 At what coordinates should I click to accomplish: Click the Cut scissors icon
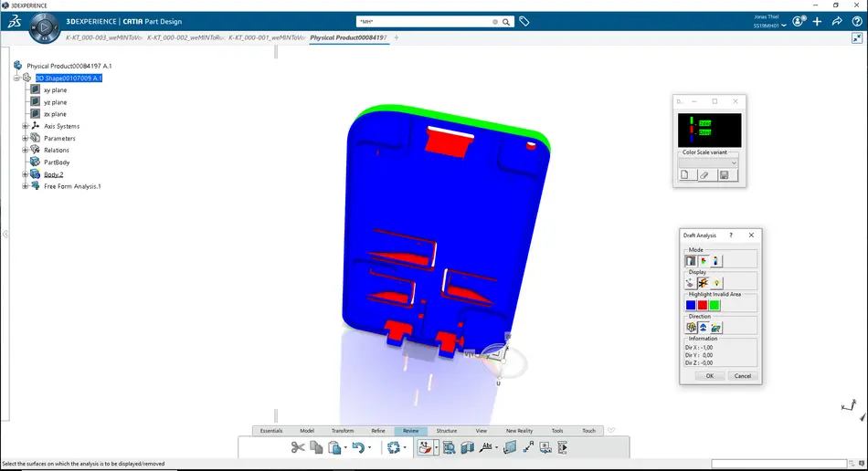(298, 447)
